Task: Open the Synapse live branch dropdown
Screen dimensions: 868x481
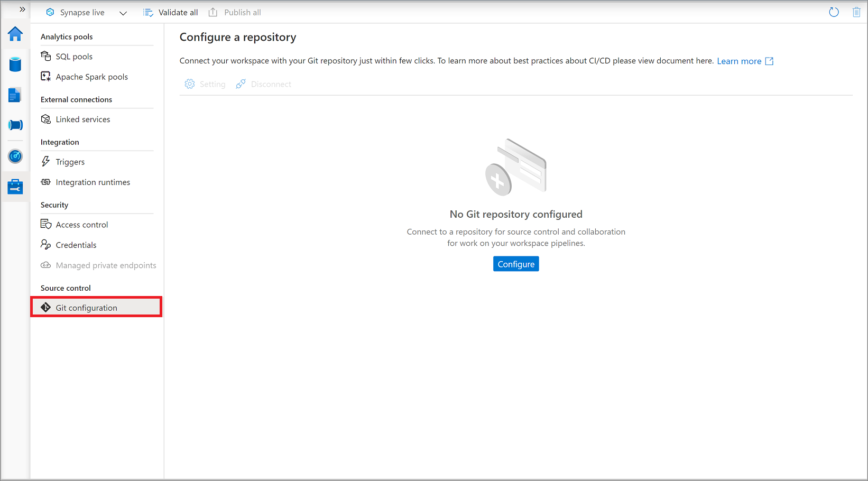Action: (x=123, y=12)
